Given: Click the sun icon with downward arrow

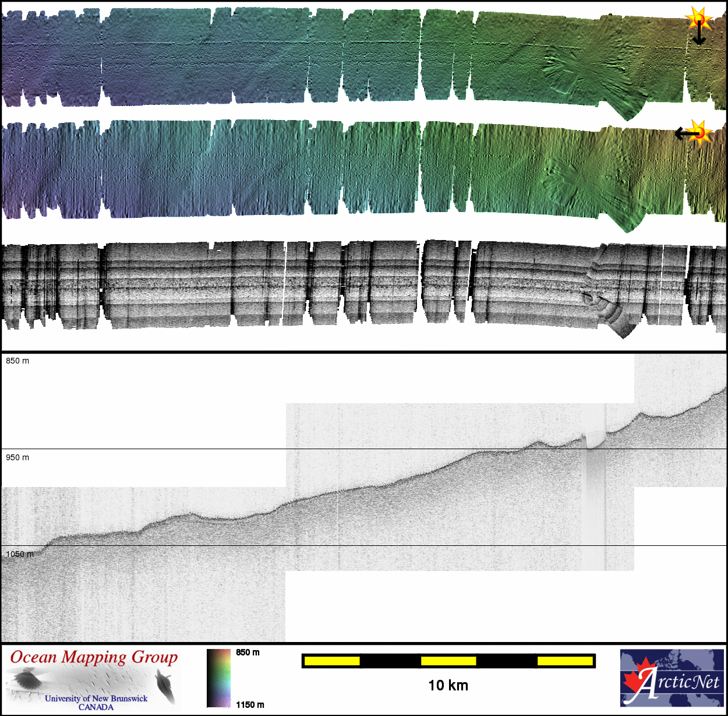Looking at the screenshot, I should click(698, 17).
